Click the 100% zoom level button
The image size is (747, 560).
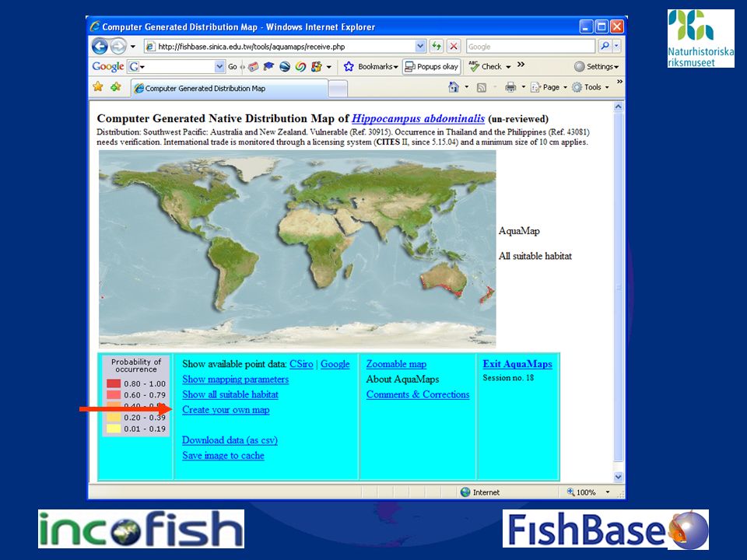581,492
